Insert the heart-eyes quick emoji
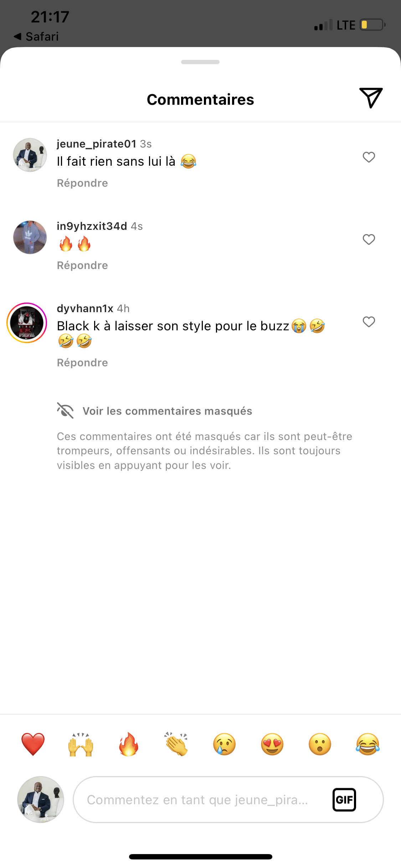Viewport: 401px width, 868px height. click(x=272, y=744)
